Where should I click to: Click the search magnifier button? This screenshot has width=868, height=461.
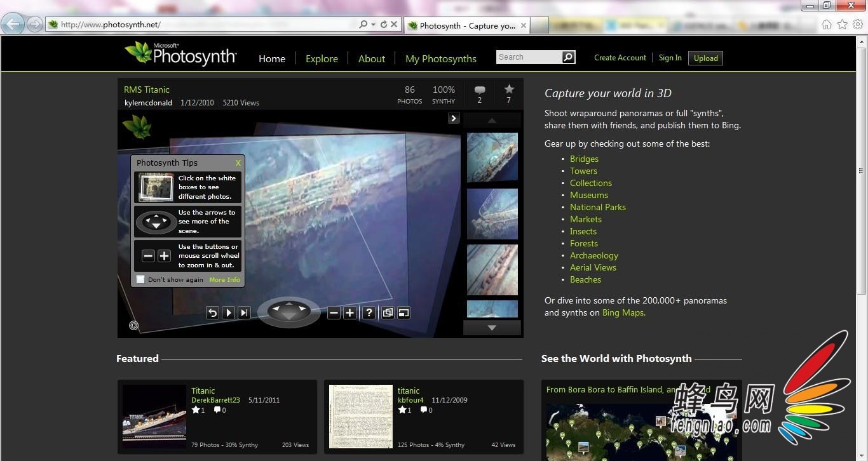click(x=569, y=57)
